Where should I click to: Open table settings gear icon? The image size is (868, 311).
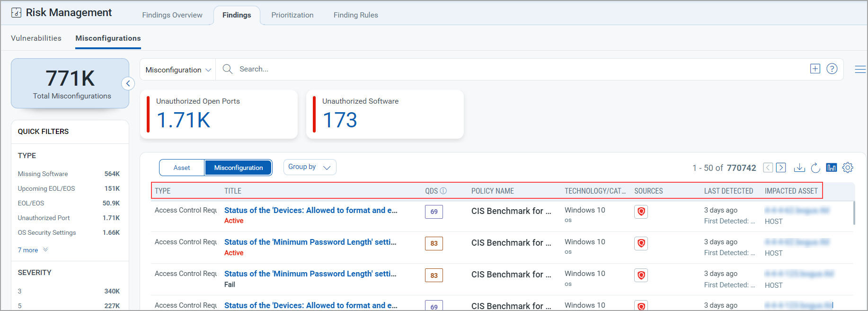848,168
